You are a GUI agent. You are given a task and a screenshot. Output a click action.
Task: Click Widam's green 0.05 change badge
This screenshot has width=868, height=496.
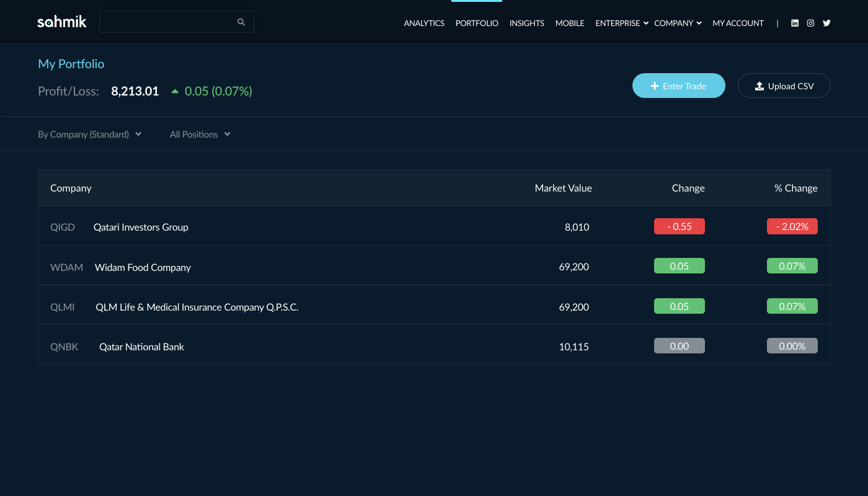click(680, 266)
